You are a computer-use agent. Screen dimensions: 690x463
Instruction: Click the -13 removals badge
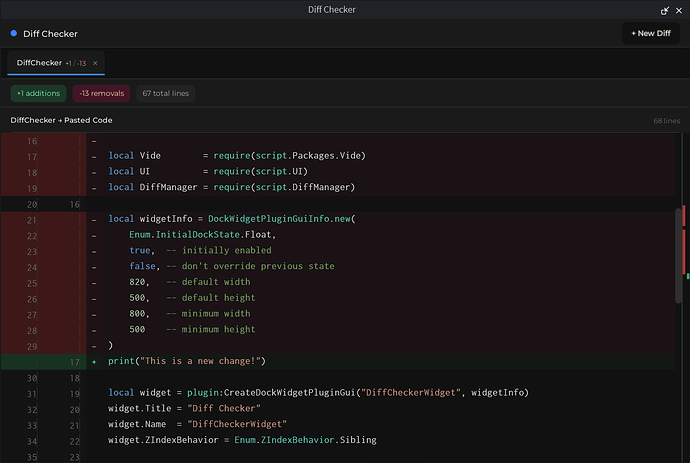(x=100, y=93)
